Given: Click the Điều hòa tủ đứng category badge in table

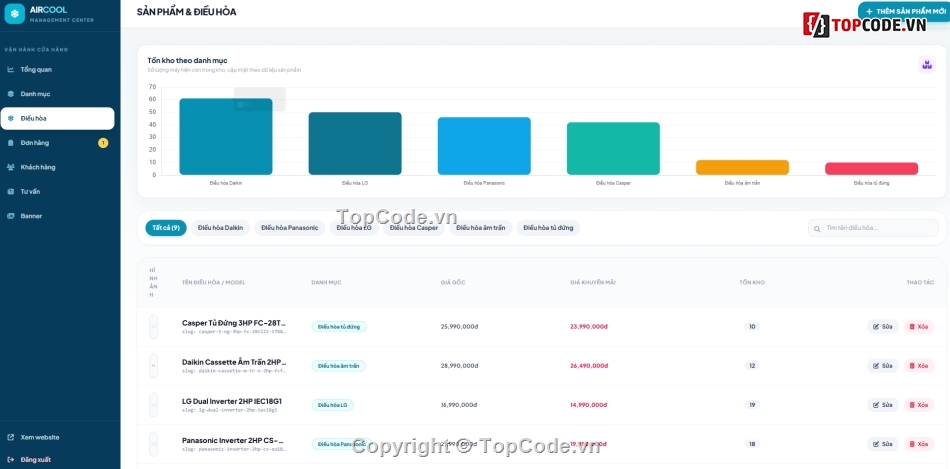Looking at the screenshot, I should [x=339, y=327].
